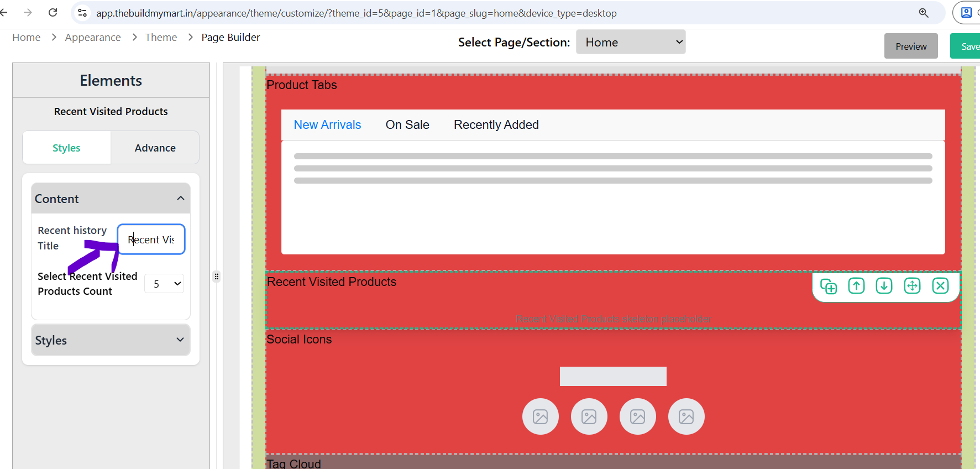Switch to the Advance tab

click(155, 148)
